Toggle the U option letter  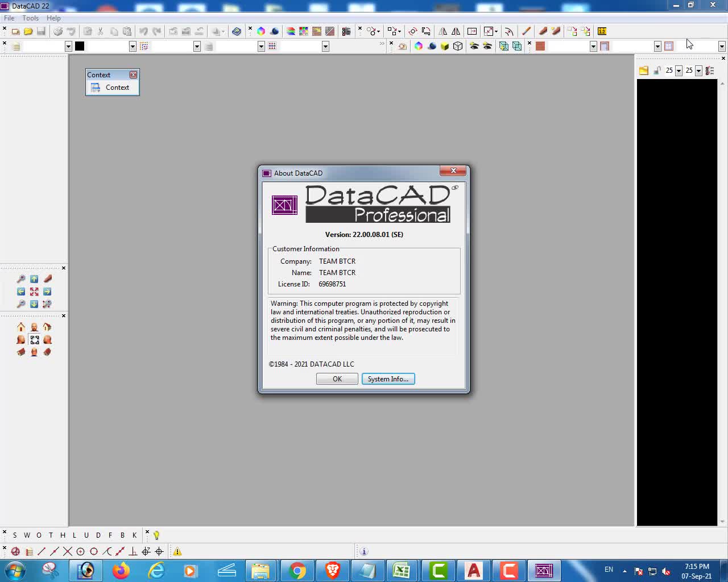[86, 535]
